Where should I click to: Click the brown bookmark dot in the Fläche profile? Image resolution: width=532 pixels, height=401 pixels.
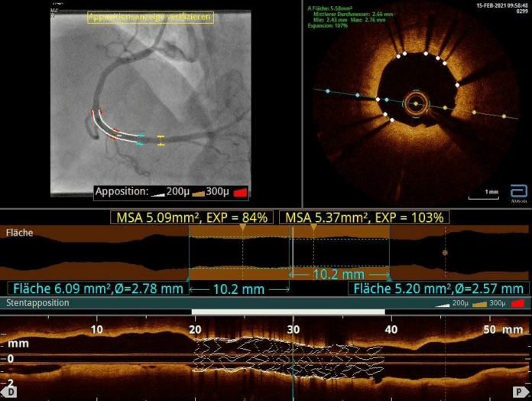click(x=445, y=253)
